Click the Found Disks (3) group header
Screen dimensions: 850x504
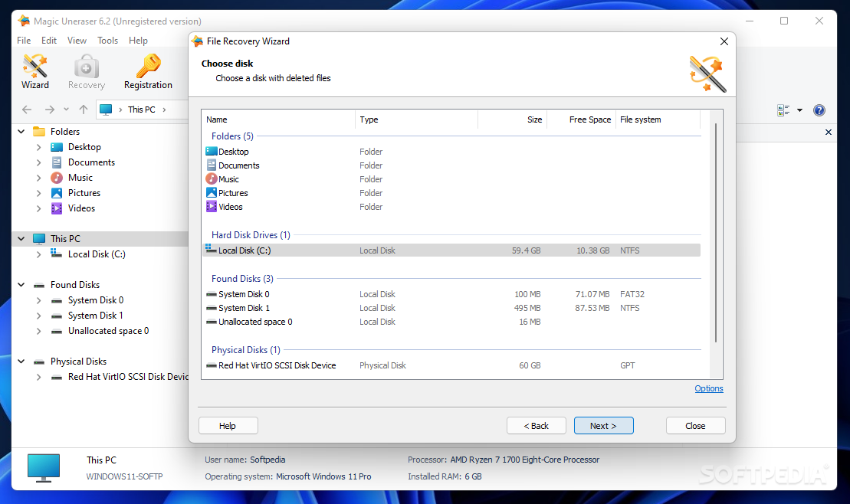pos(242,279)
